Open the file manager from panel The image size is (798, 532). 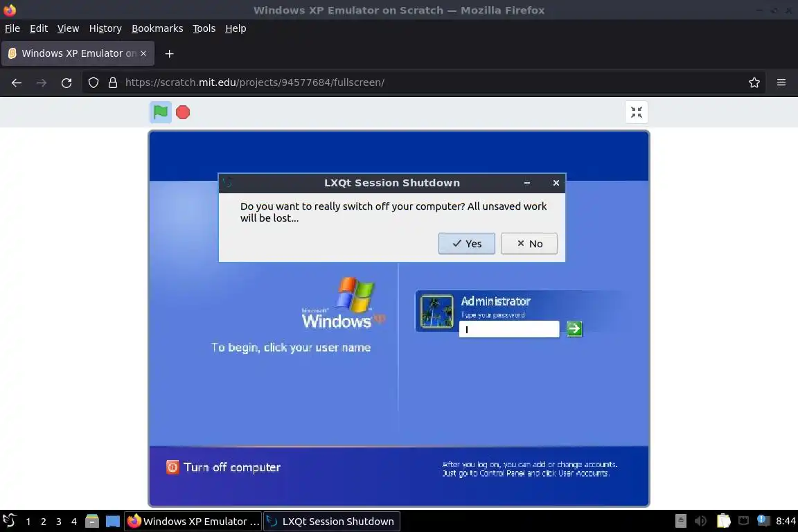click(92, 522)
